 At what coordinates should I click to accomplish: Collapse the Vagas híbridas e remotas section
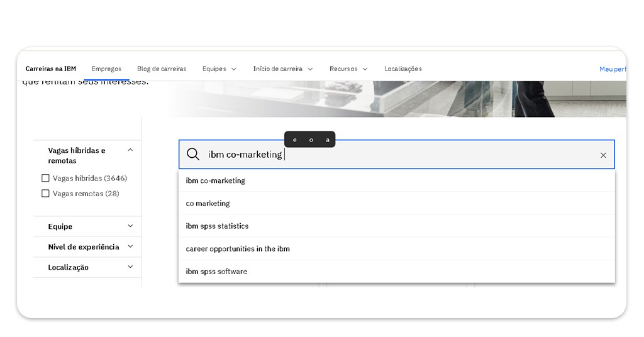(130, 150)
